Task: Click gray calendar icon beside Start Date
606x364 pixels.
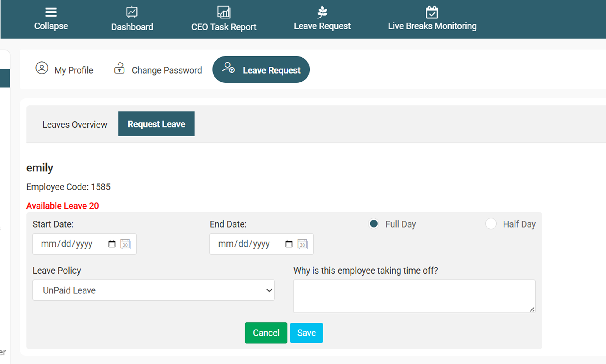Action: 125,244
